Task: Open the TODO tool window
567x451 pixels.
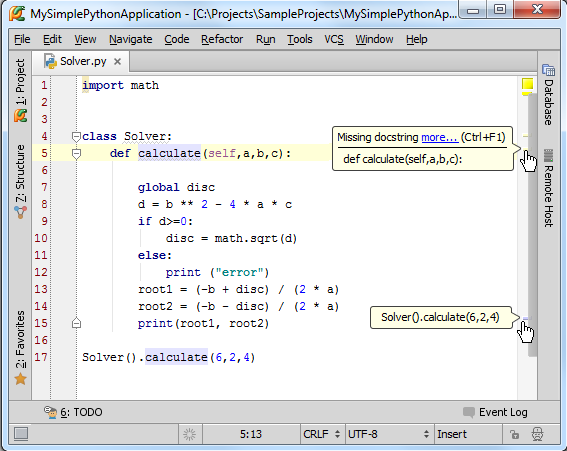Action: [73, 412]
